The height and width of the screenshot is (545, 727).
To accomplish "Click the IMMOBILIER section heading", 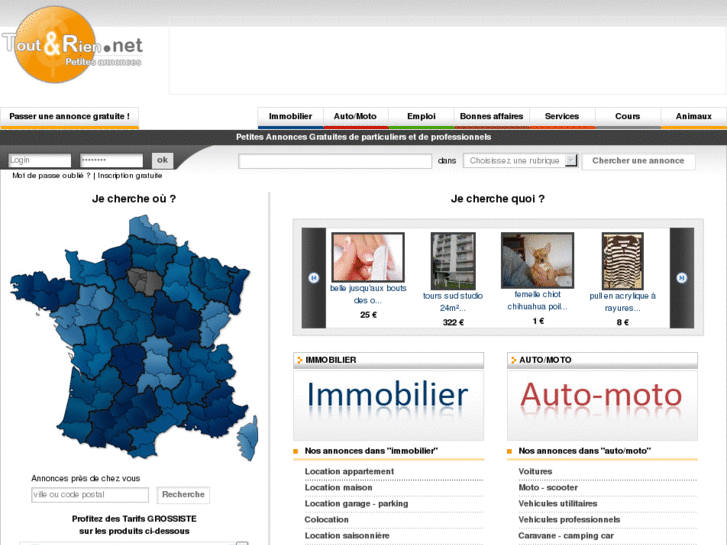I will coord(331,360).
